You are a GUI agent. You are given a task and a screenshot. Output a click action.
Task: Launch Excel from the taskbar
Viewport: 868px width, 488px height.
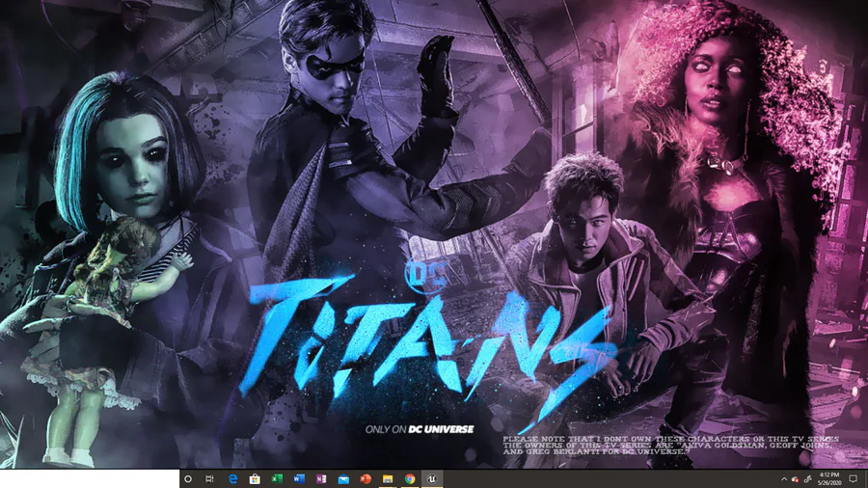tap(277, 479)
